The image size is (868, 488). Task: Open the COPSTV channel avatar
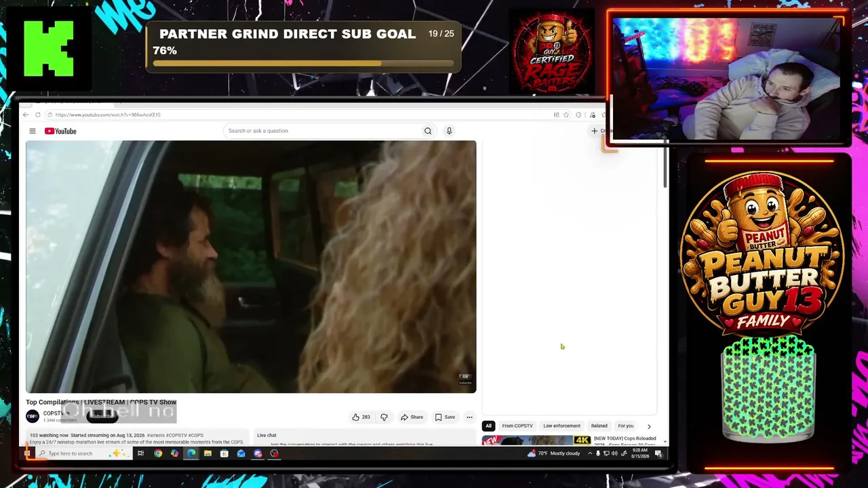coord(32,416)
